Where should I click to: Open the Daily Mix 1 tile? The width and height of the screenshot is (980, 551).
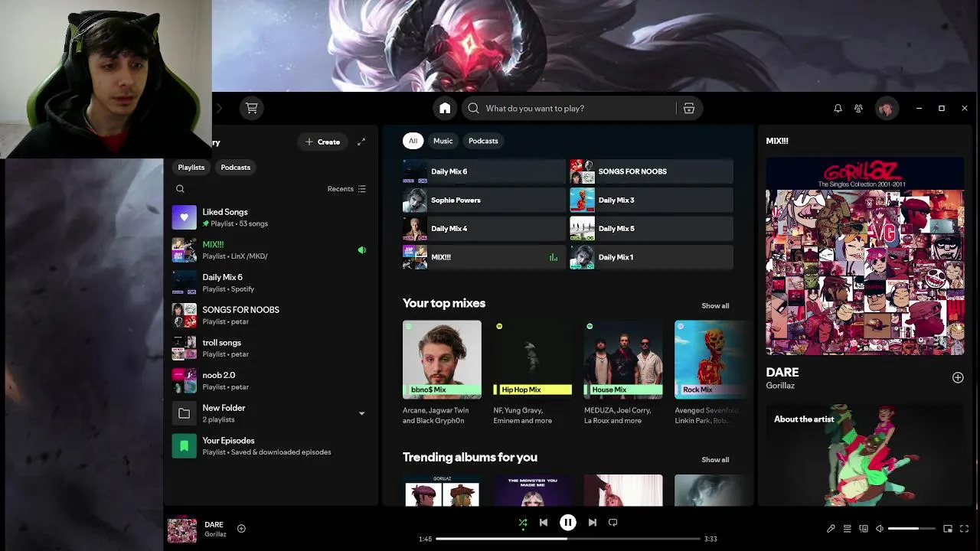click(651, 257)
